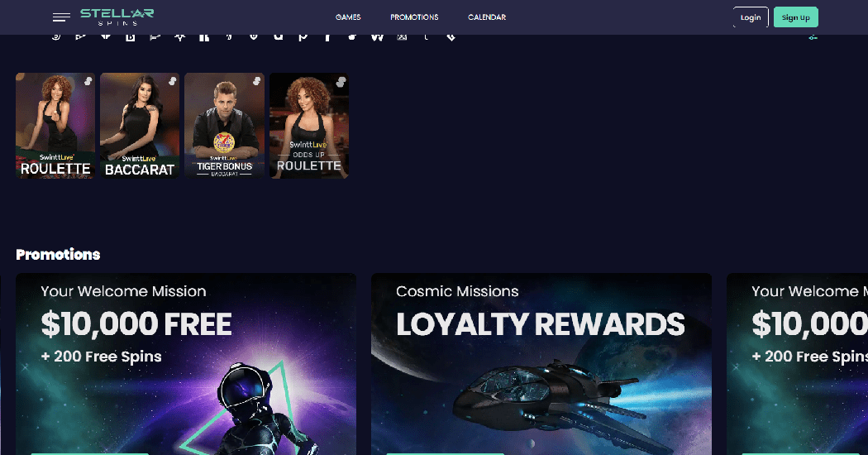Click the Sign Up button

795,17
